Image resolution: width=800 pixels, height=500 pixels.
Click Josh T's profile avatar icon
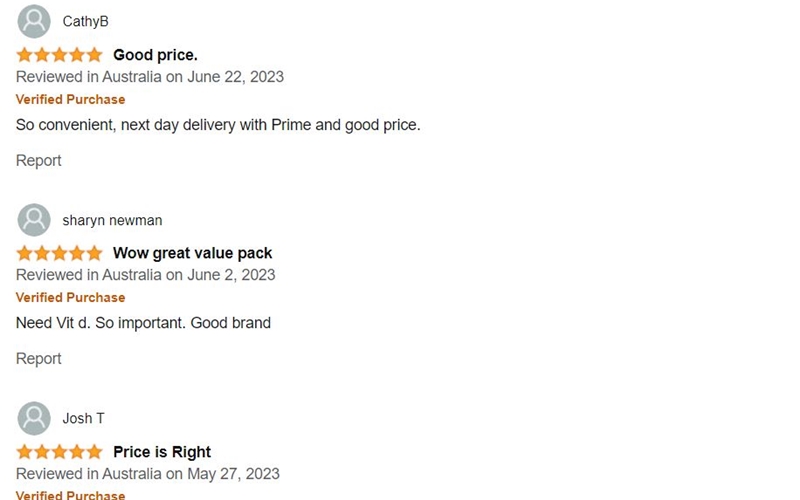click(x=34, y=418)
